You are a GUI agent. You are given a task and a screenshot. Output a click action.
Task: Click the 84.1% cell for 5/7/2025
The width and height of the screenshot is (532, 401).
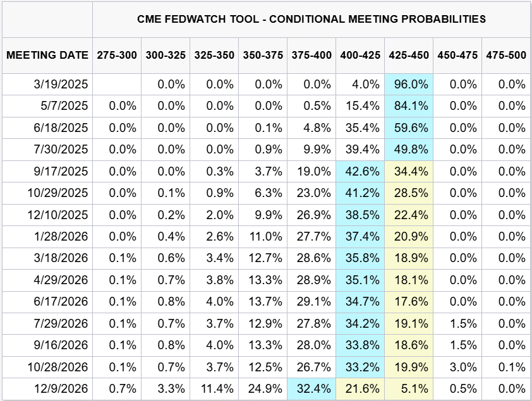pyautogui.click(x=409, y=106)
